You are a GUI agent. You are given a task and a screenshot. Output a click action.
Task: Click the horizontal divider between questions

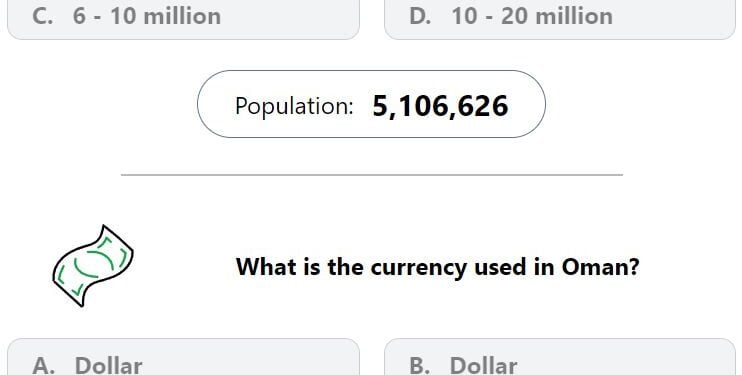click(x=372, y=175)
